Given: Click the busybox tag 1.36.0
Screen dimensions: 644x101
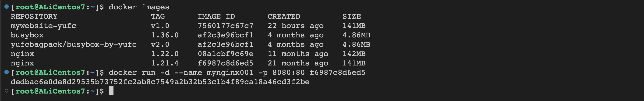Looking at the screenshot, I should 165,35.
